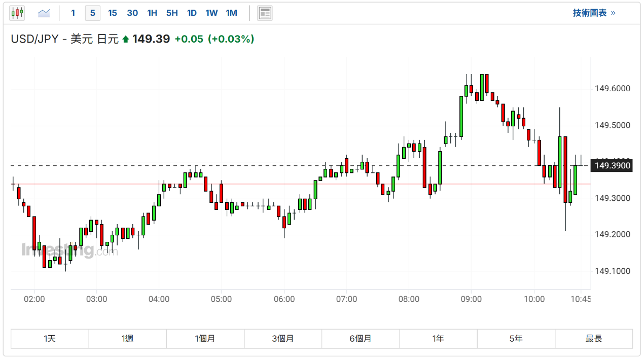Screen dimensions: 644x360
Task: Click the 149.3900 current price label on axis
Action: click(x=612, y=166)
